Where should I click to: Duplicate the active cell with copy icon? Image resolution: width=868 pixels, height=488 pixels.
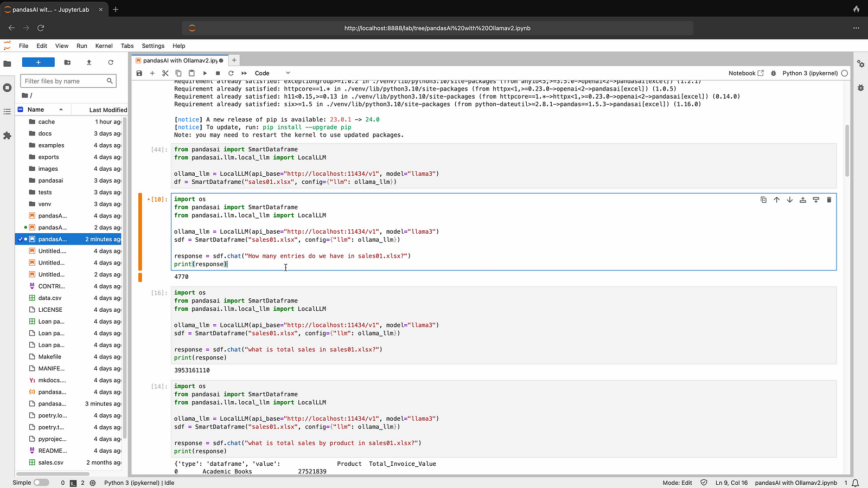[x=763, y=200]
